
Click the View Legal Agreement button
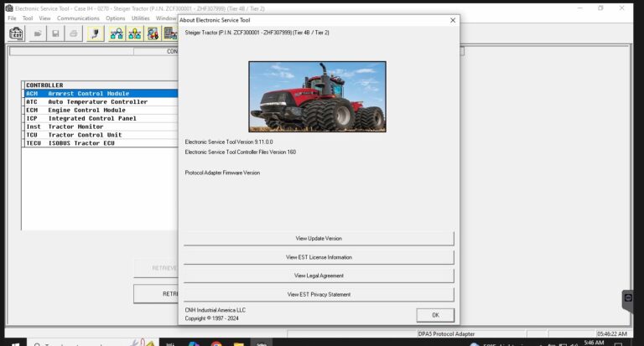pos(319,276)
